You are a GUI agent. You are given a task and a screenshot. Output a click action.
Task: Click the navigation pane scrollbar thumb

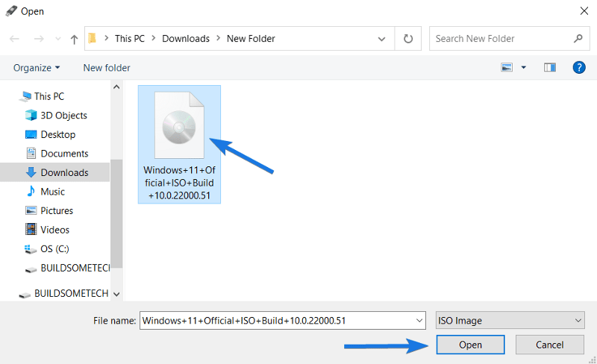tap(116, 213)
